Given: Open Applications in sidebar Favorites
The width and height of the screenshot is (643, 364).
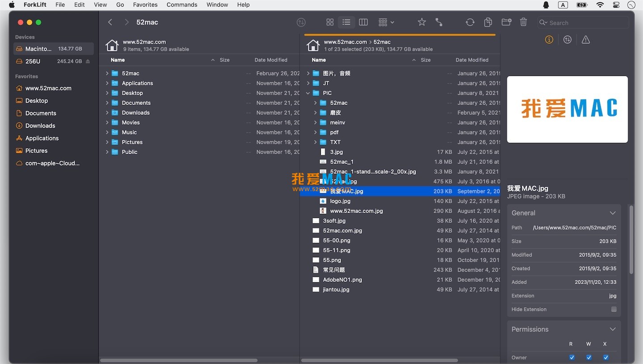Looking at the screenshot, I should pos(42,138).
